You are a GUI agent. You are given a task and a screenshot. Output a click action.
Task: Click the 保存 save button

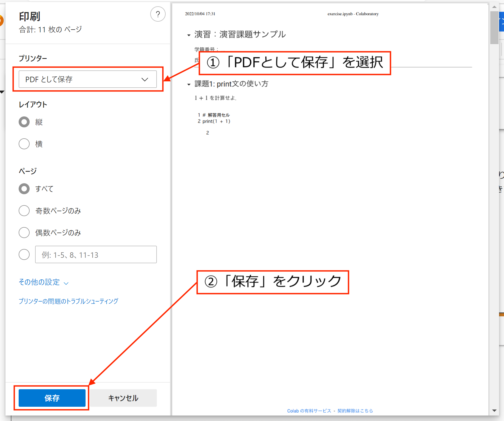(x=52, y=398)
